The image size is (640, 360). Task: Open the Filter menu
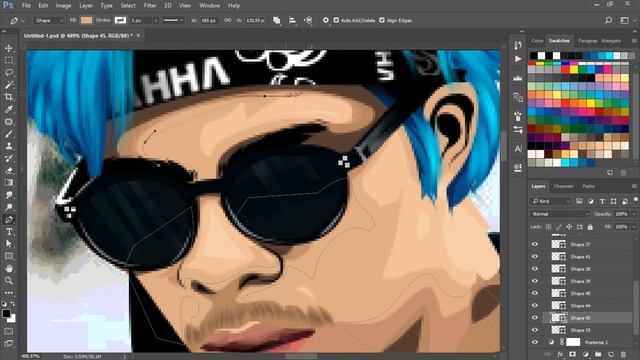(x=150, y=6)
